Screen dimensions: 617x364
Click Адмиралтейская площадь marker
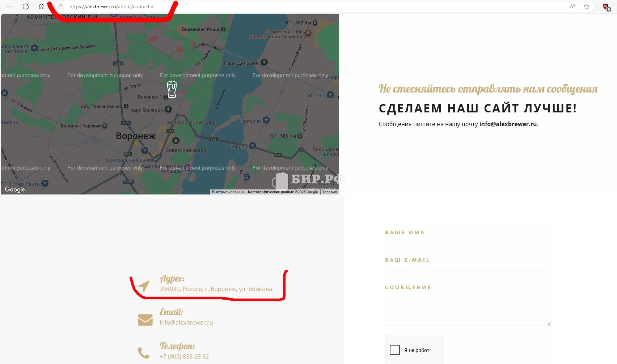(187, 167)
